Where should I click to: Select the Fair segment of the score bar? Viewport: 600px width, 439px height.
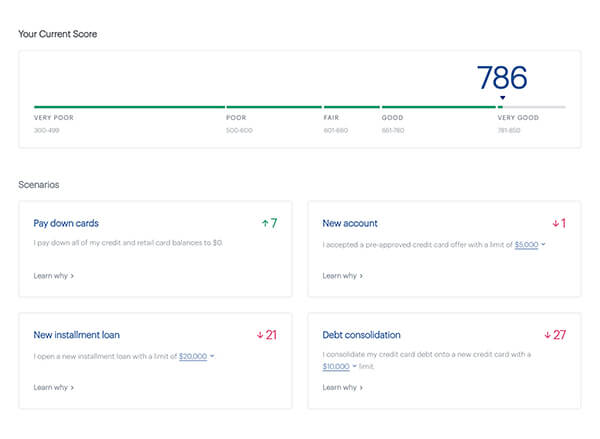tap(350, 107)
